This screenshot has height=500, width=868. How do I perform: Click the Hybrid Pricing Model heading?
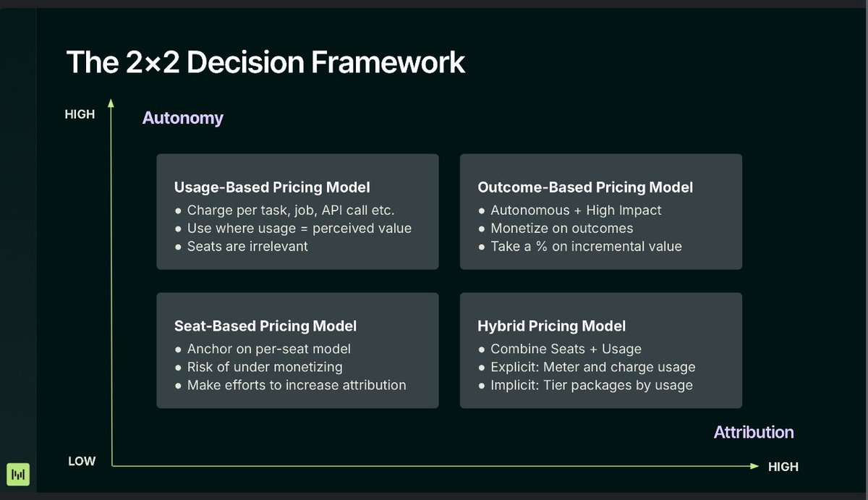click(x=551, y=326)
